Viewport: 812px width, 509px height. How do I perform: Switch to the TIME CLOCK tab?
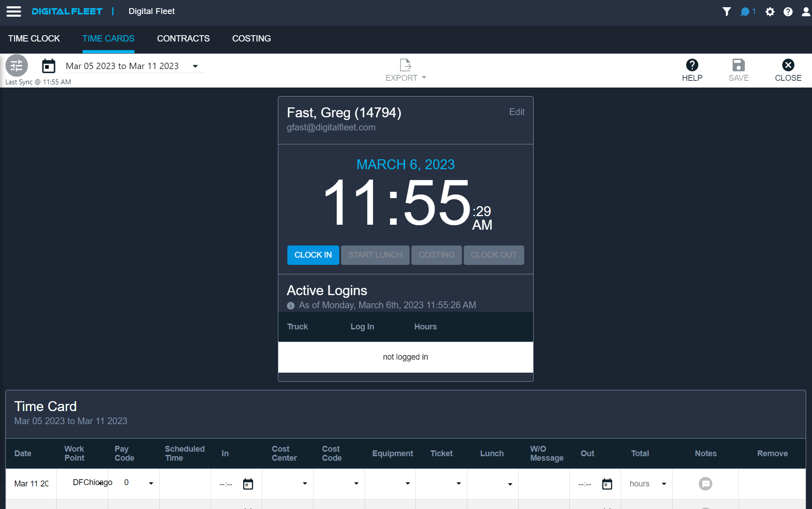click(x=34, y=39)
